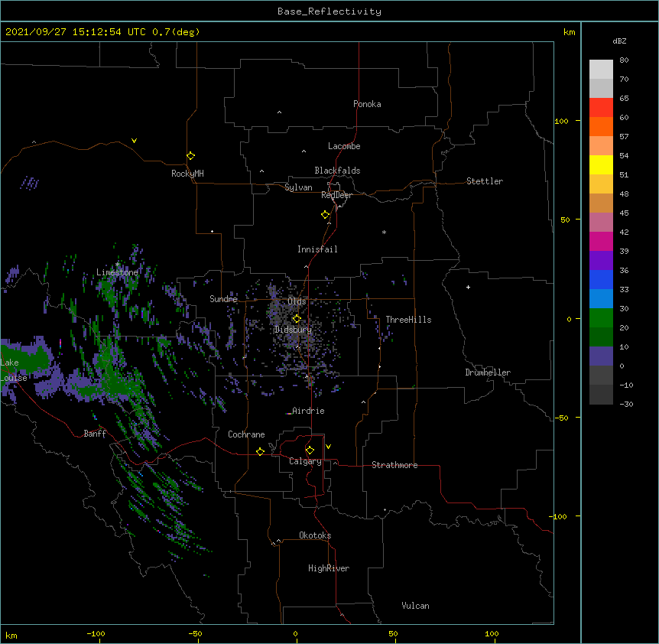659x644 pixels.
Task: Select the royal blue swatch in dBZ legend
Action: coord(601,279)
